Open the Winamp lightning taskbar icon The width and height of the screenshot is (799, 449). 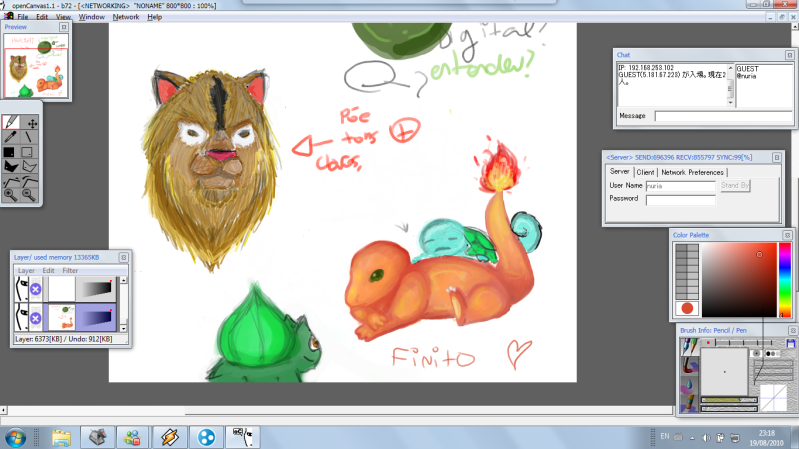[170, 437]
